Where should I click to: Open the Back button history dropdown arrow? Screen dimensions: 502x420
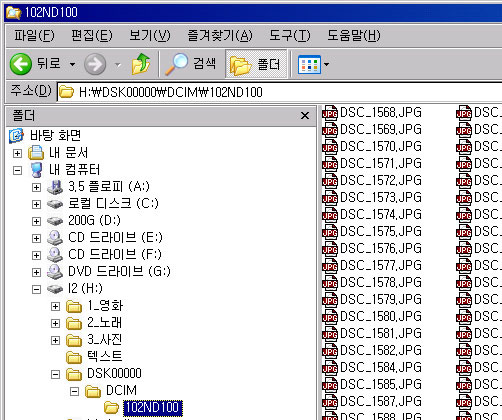pos(72,64)
